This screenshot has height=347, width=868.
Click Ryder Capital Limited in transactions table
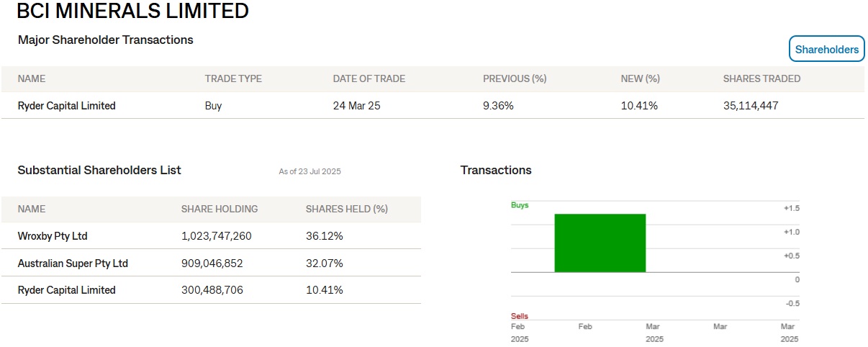tap(66, 106)
